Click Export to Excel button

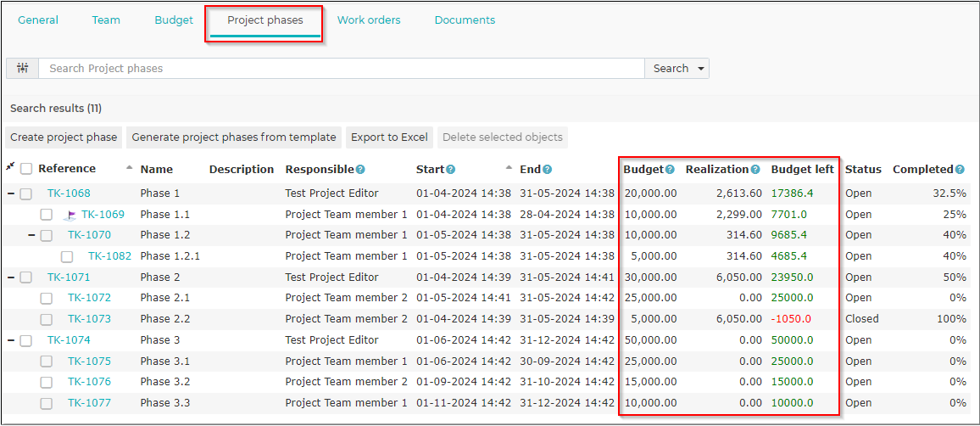(x=389, y=137)
